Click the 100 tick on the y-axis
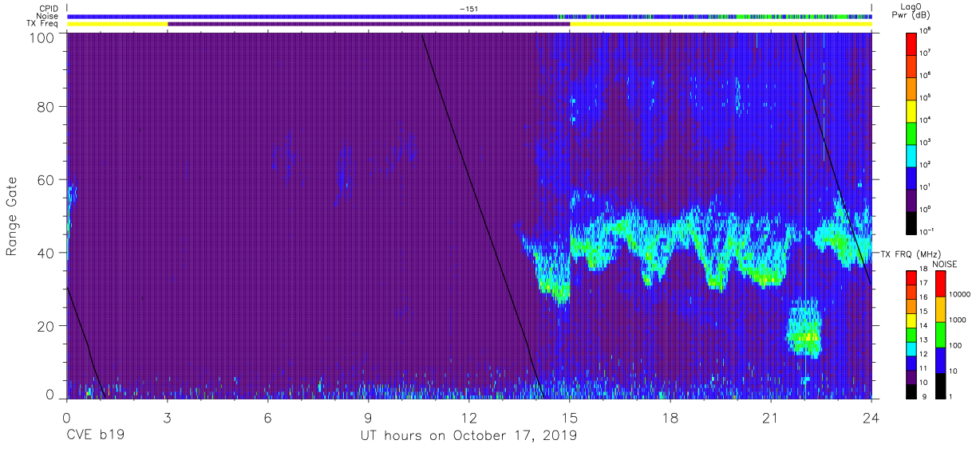This screenshot has height=452, width=980. [41, 37]
